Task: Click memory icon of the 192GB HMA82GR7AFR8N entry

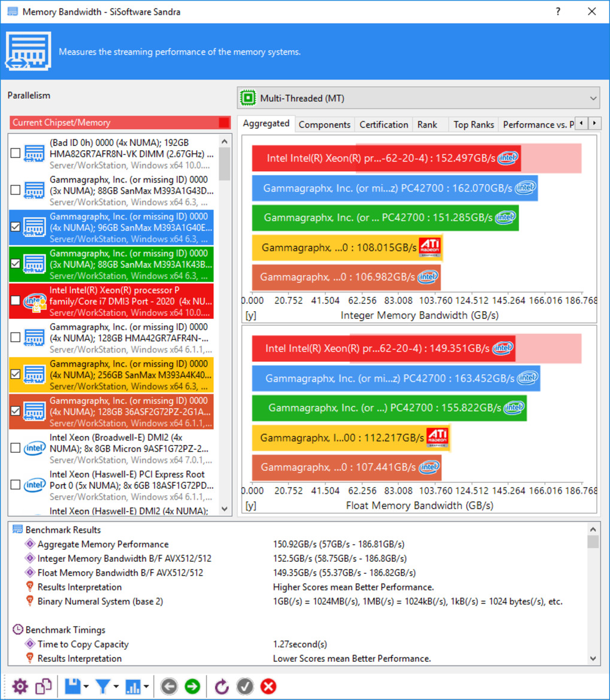Action: click(34, 153)
